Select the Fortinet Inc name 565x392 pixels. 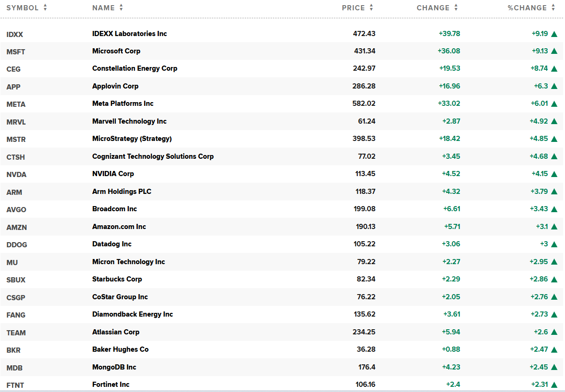(x=111, y=385)
